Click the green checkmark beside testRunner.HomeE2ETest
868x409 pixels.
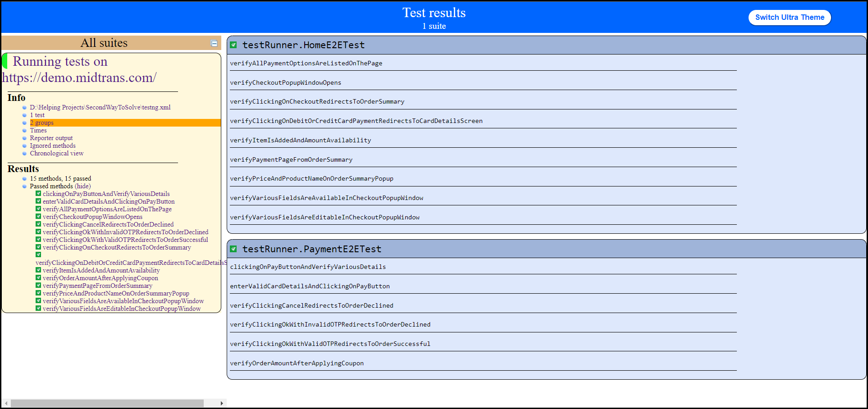click(234, 45)
